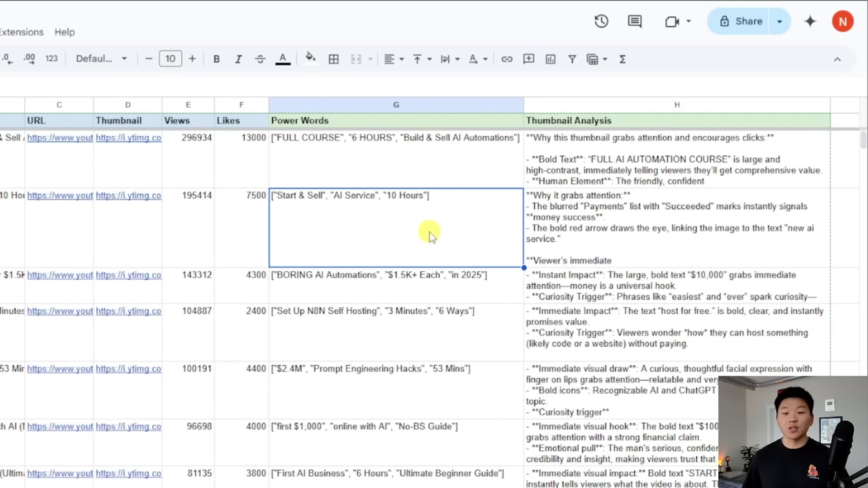The image size is (868, 488).
Task: Create a filter with funnel icon
Action: coord(572,59)
